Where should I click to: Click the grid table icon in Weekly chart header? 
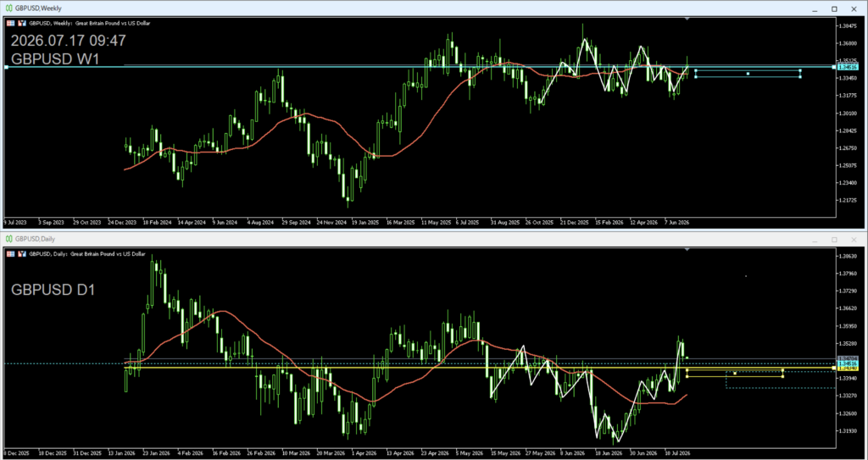pyautogui.click(x=10, y=23)
